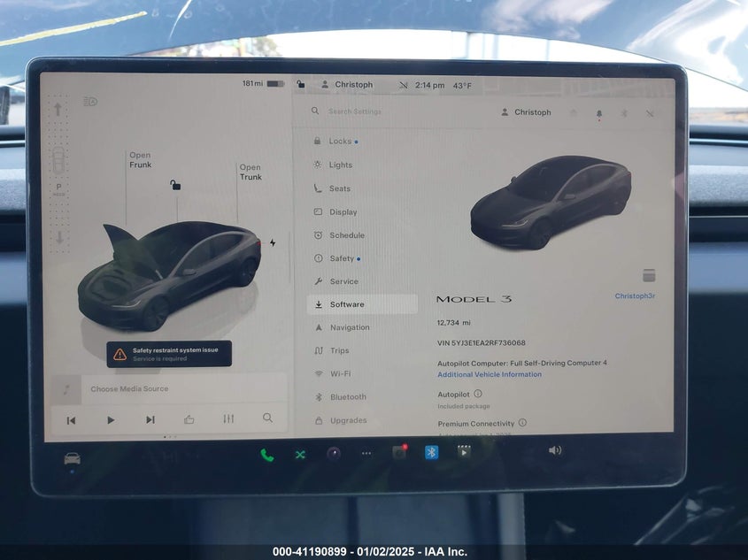The width and height of the screenshot is (748, 560).
Task: Click the media equalizer icon
Action: [x=228, y=418]
